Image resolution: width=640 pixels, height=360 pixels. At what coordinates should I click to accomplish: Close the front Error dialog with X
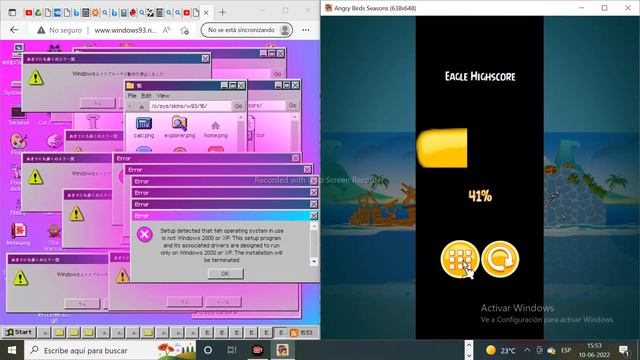point(313,216)
